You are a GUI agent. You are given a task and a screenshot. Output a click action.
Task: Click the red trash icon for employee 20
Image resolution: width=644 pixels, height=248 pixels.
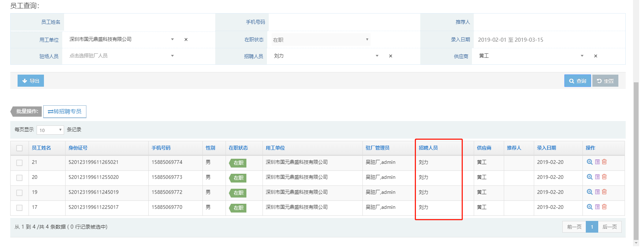[x=604, y=177]
